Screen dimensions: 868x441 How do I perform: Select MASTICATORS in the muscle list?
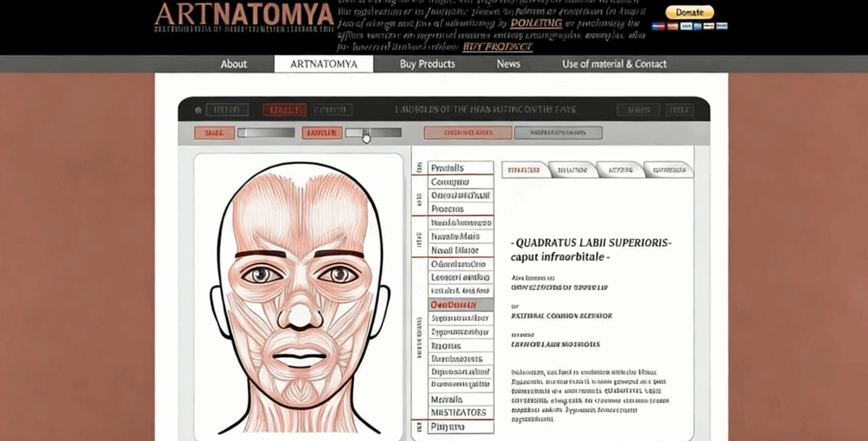[459, 413]
